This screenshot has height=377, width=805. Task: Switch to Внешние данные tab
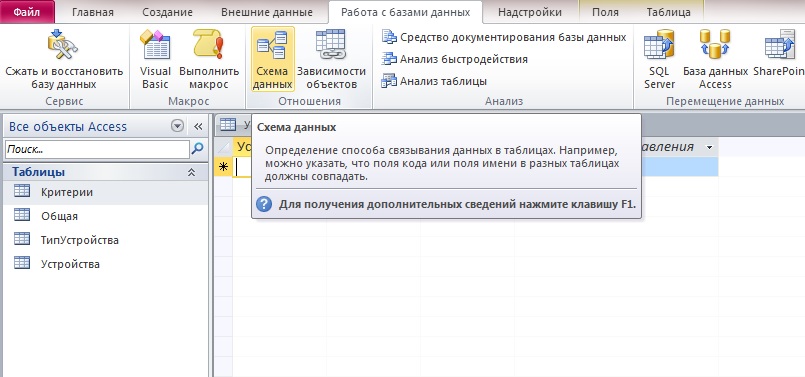[267, 12]
